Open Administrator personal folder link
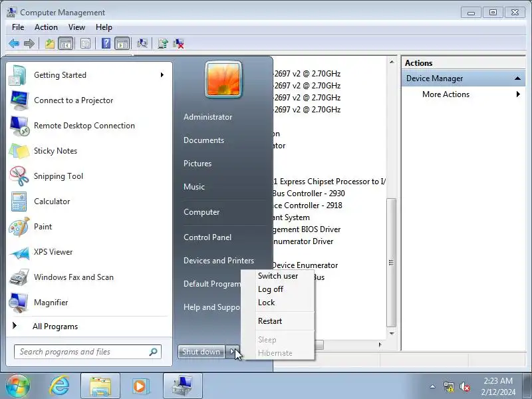532x399 pixels. [208, 117]
